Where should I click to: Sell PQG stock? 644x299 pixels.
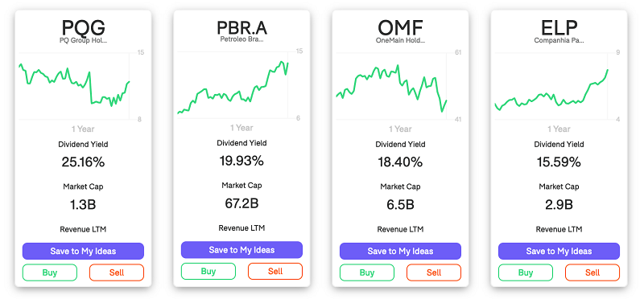pos(117,272)
